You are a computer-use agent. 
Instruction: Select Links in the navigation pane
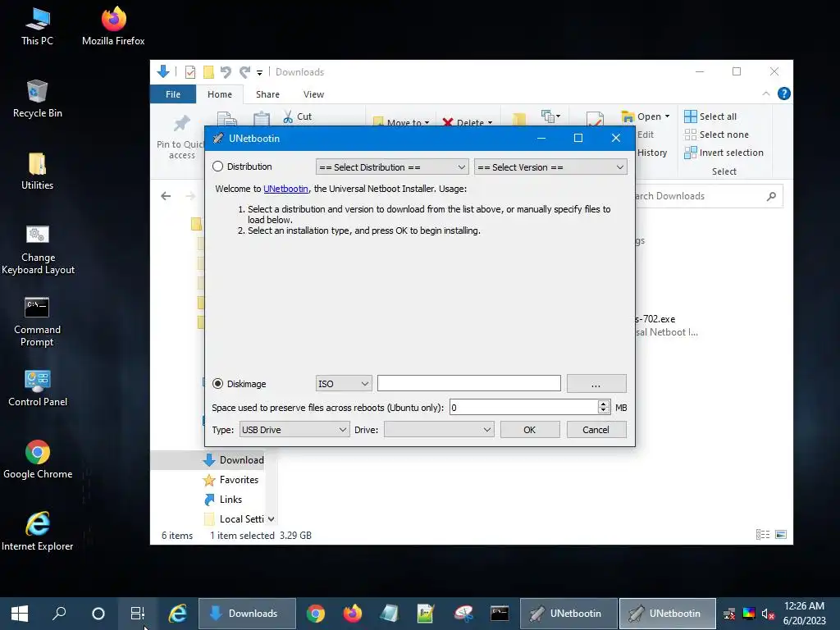[x=223, y=500]
